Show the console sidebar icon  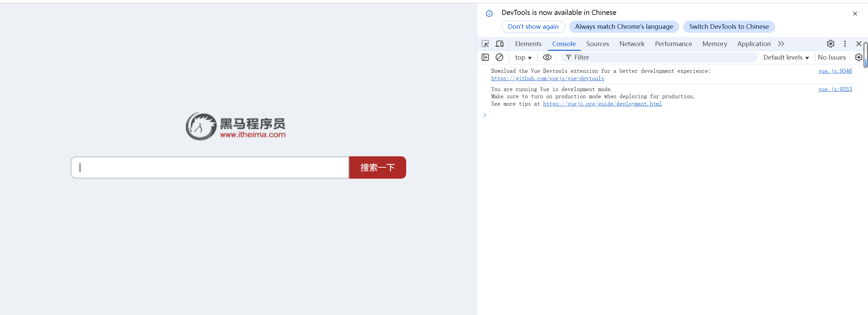click(x=485, y=57)
